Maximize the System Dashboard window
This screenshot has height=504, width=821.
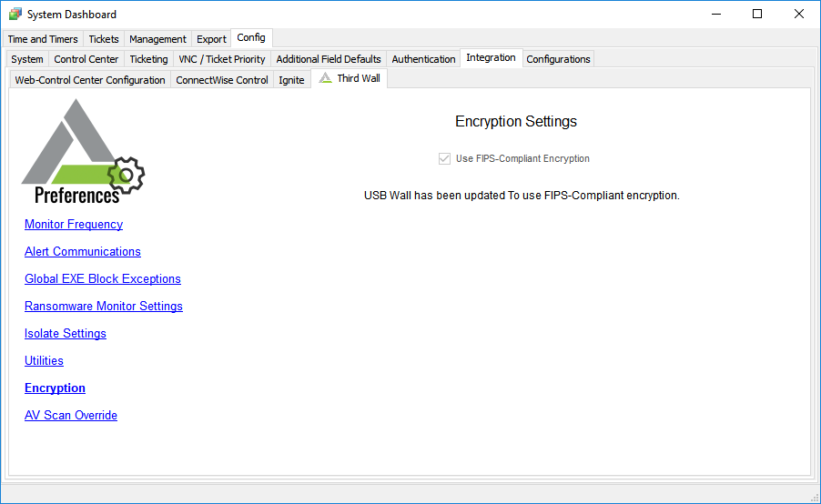[x=757, y=15]
